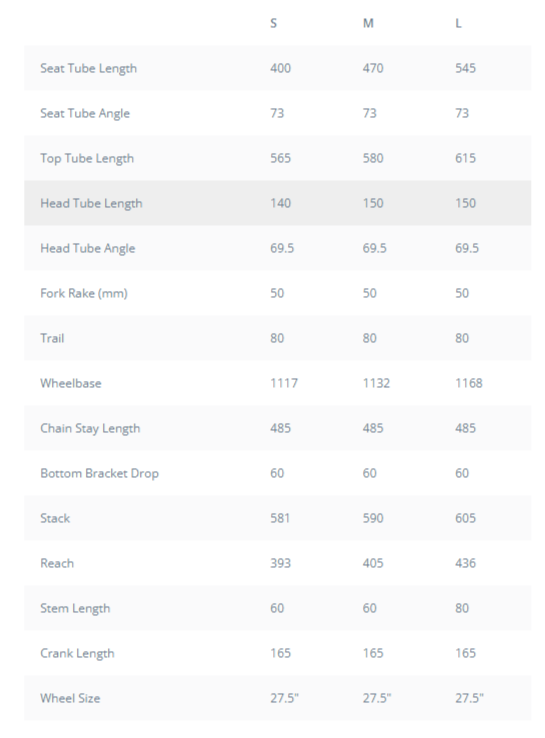Click the Wheelbase value 1117

click(284, 383)
